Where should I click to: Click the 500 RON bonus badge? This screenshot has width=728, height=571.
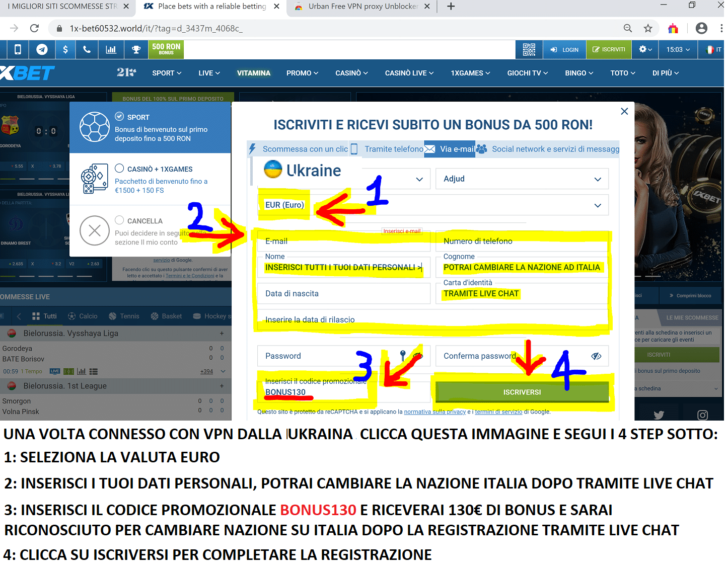[166, 50]
